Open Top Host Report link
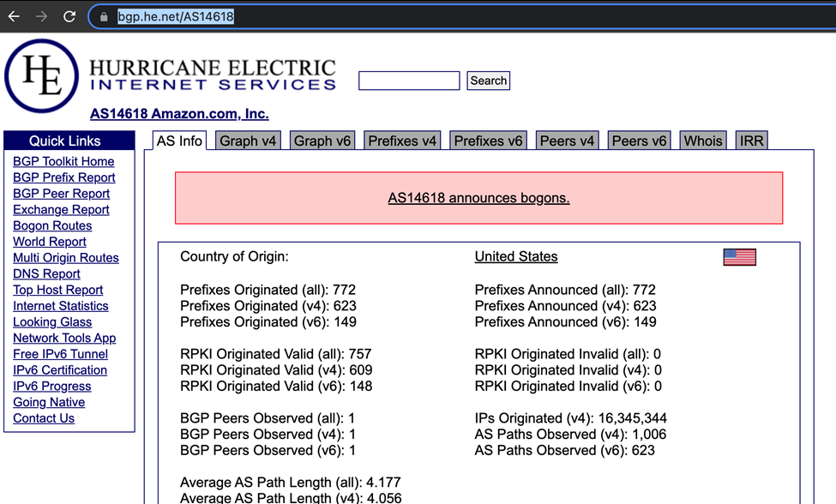Image resolution: width=836 pixels, height=504 pixels. pos(57,290)
